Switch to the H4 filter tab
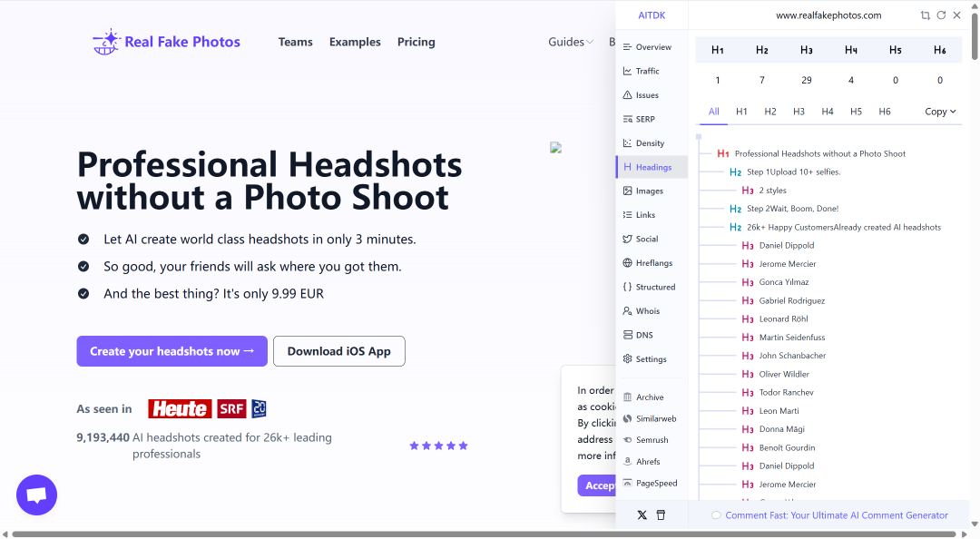Screen dimensions: 980x539 [828, 112]
